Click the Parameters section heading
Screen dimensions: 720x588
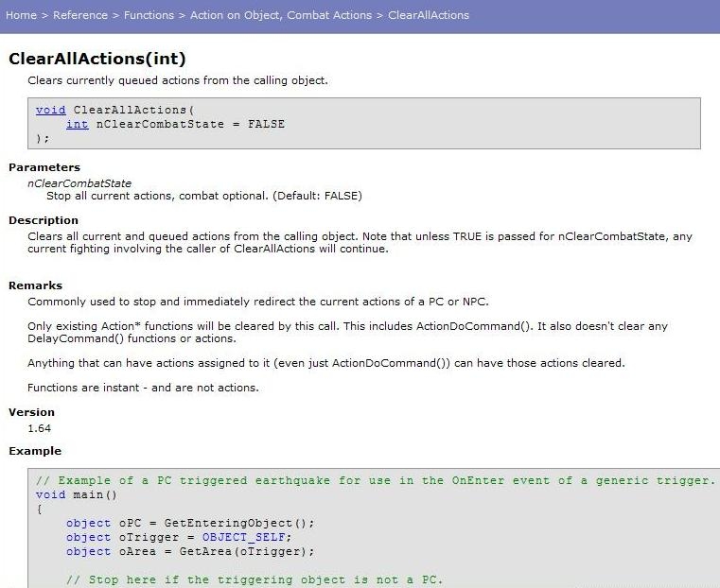click(44, 167)
